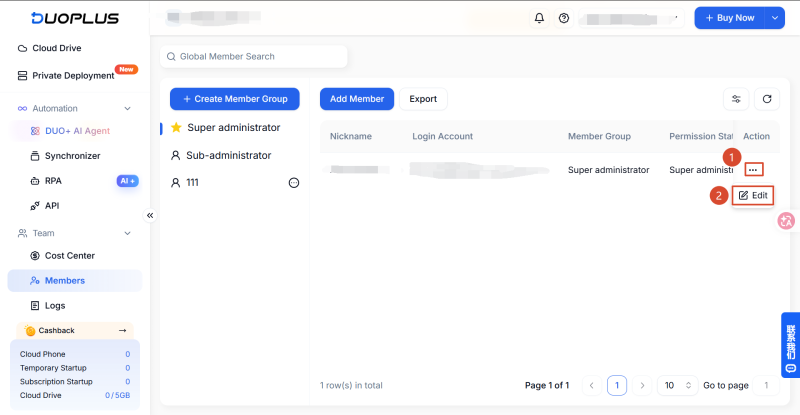This screenshot has width=800, height=415.
Task: Click the Temporary Startup count row
Action: coord(75,368)
